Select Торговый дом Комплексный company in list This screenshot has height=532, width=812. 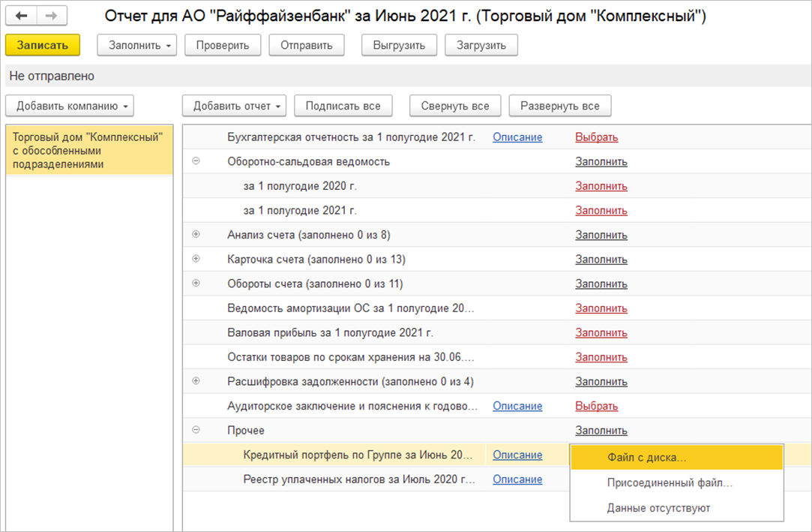click(88, 150)
